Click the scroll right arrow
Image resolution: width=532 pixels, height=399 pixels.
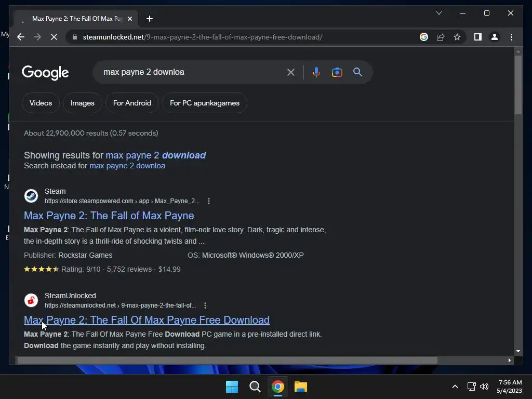point(509,361)
